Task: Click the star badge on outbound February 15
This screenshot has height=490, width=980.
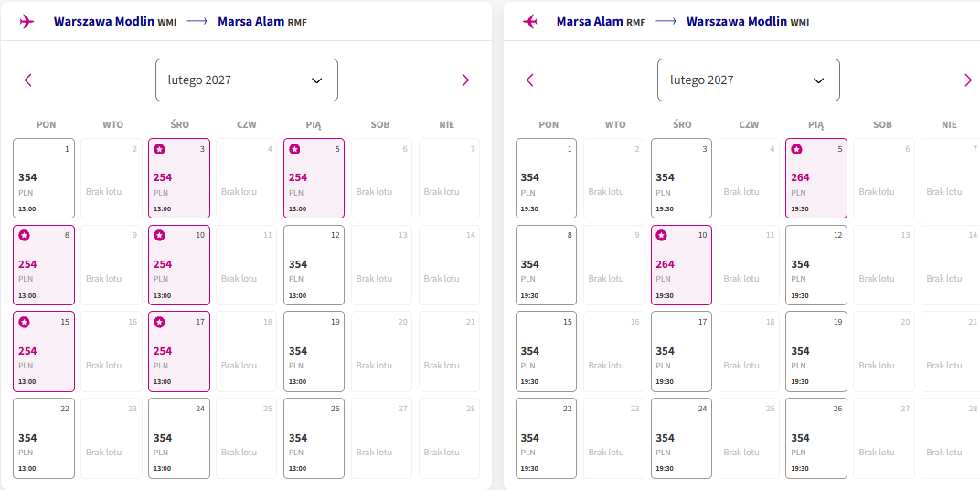Action: click(x=24, y=323)
